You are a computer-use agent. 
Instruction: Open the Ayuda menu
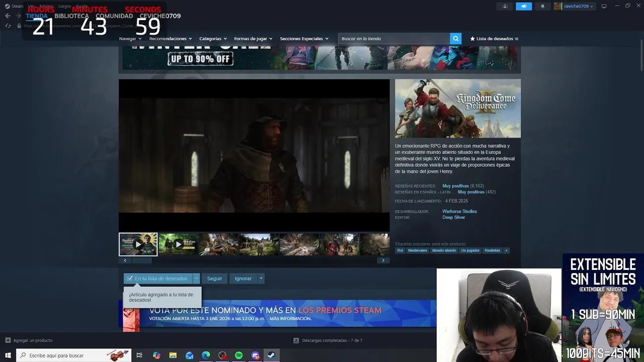pos(82,6)
